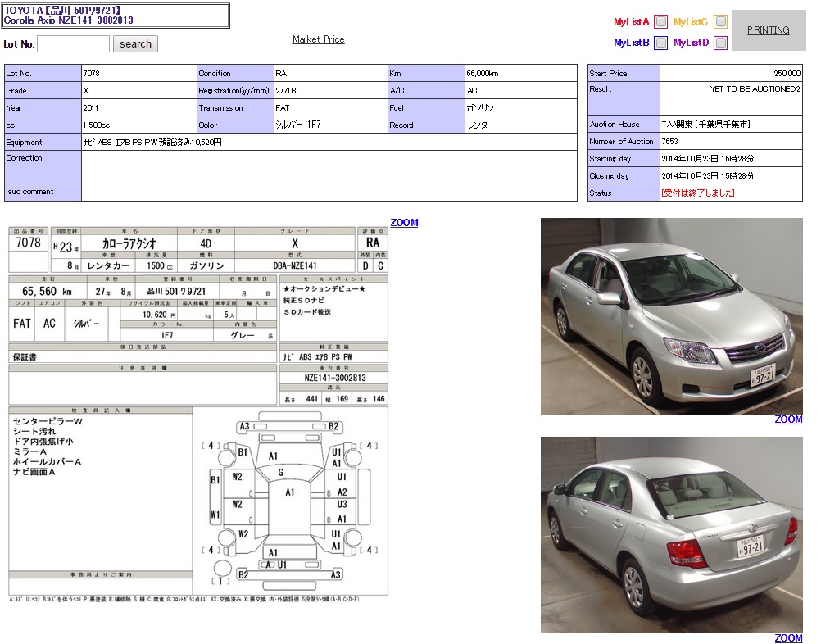The image size is (830, 644).
Task: Click the MyListC text label
Action: (691, 22)
